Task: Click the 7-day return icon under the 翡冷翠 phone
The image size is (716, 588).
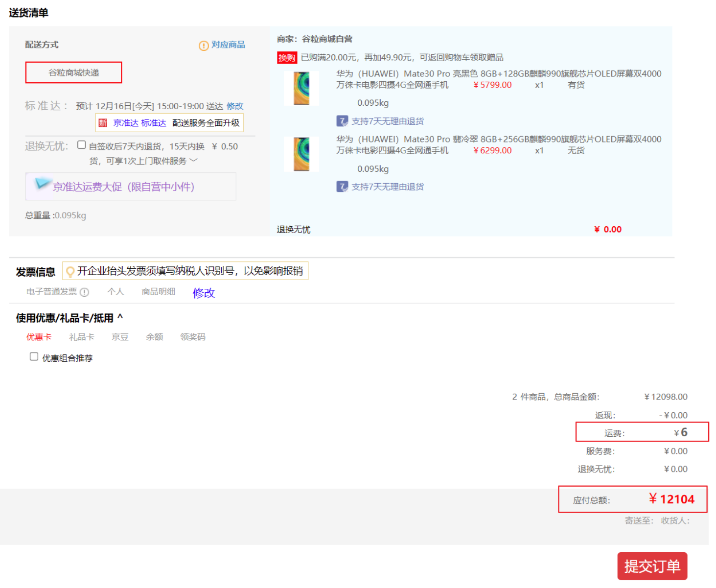Action: (342, 187)
